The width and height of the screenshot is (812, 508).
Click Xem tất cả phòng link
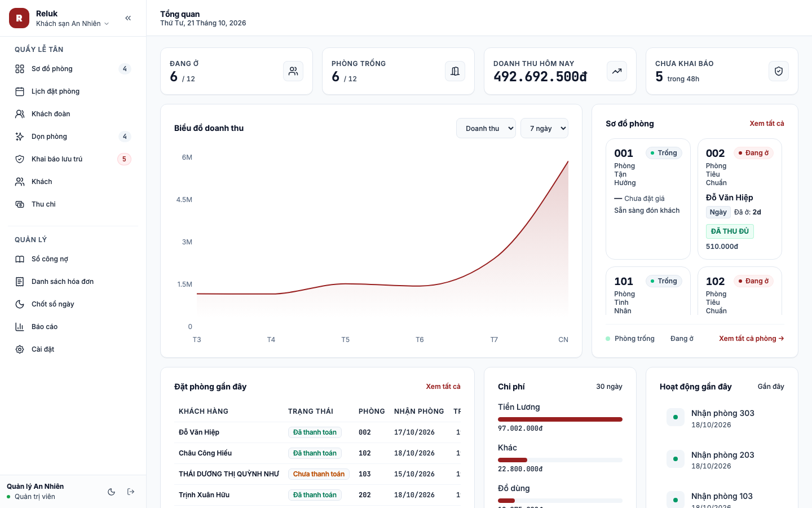pyautogui.click(x=752, y=339)
